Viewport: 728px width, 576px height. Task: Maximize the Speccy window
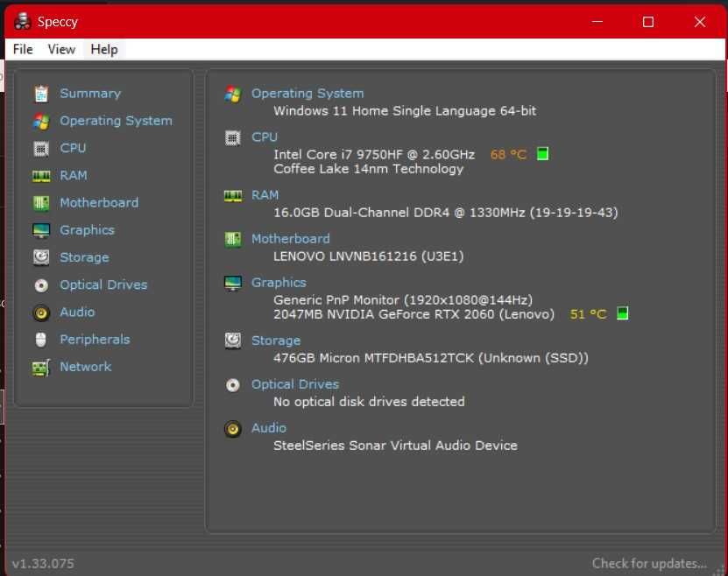coord(648,22)
